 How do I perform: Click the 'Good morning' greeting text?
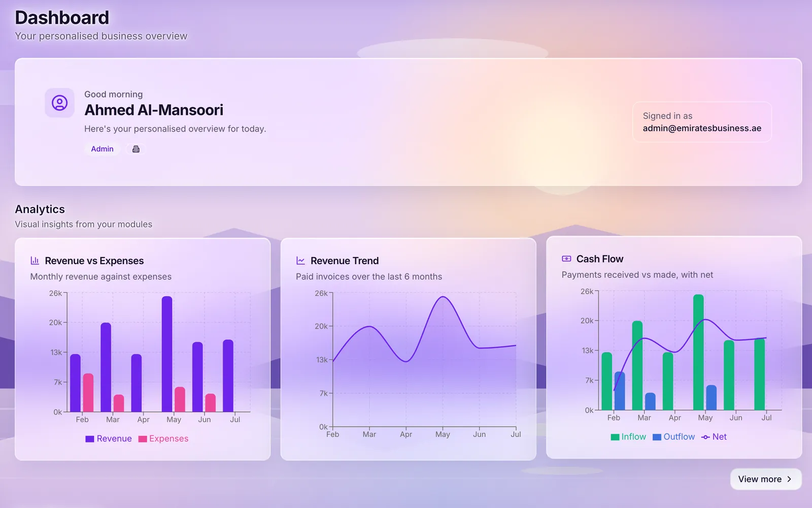point(114,94)
